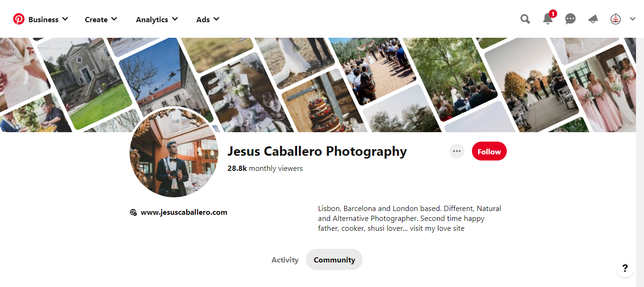Click the account avatar icon in header

[616, 19]
